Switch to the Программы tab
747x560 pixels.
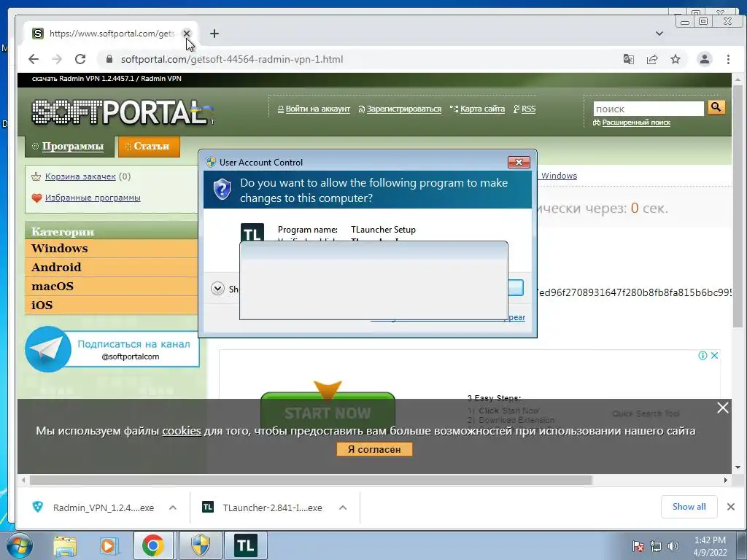click(x=69, y=146)
